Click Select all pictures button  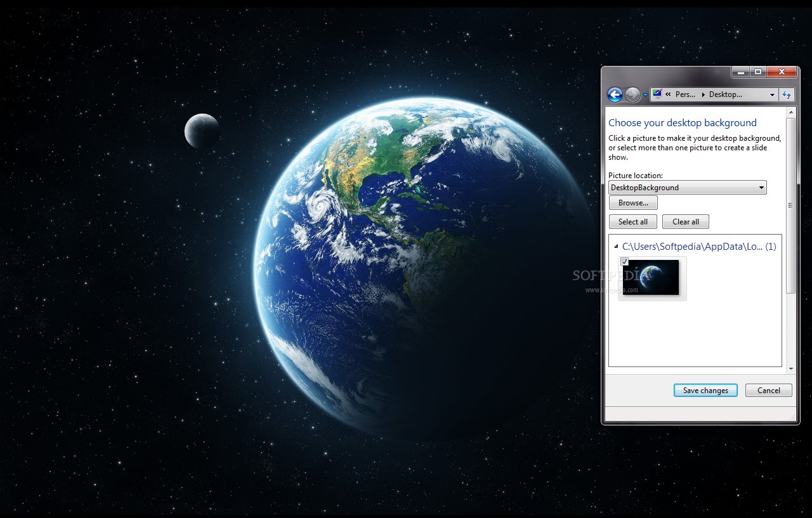coord(633,222)
